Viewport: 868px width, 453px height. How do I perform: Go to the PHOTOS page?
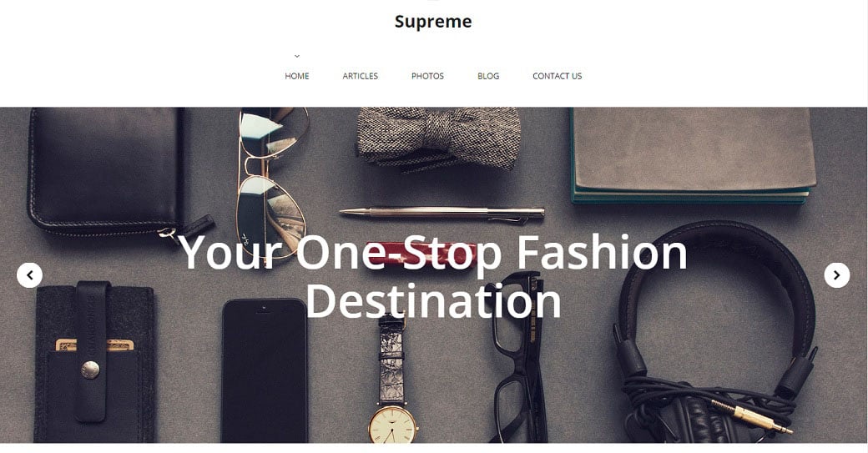point(427,76)
